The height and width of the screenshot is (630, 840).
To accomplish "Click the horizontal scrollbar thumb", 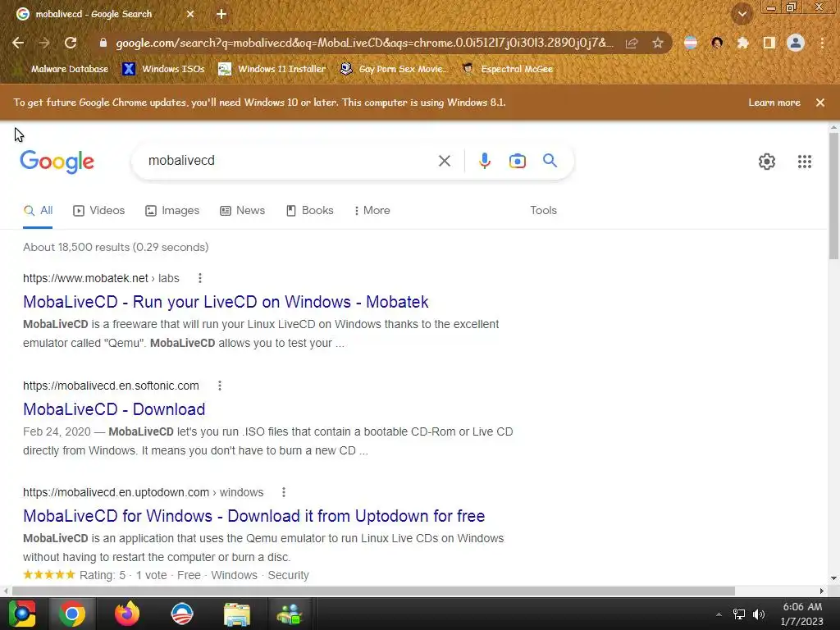I will (373, 591).
